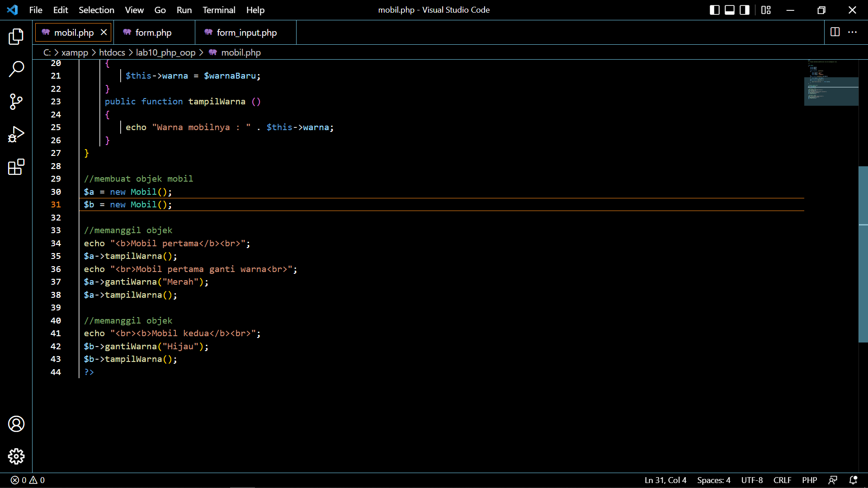Click the PHP language mode indicator

pyautogui.click(x=810, y=480)
